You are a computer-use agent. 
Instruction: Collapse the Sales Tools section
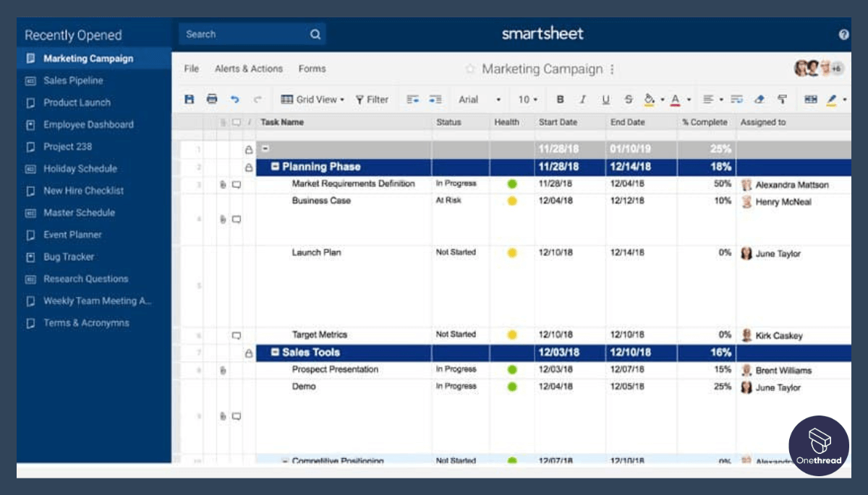(x=273, y=352)
